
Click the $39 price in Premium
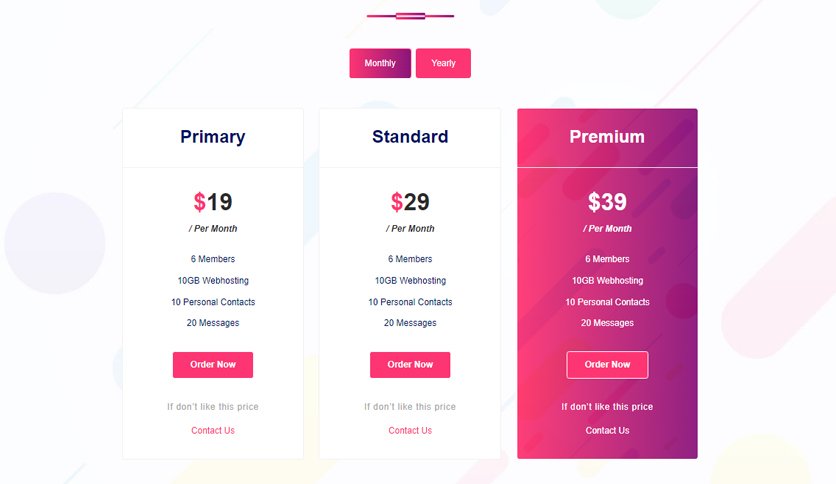pyautogui.click(x=607, y=202)
